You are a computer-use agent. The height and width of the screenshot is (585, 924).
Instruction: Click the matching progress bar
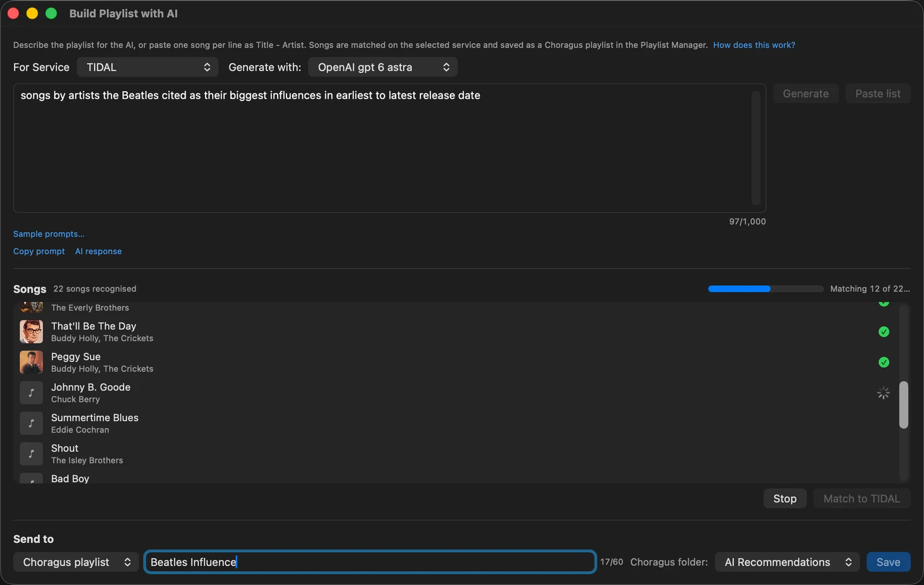point(766,289)
